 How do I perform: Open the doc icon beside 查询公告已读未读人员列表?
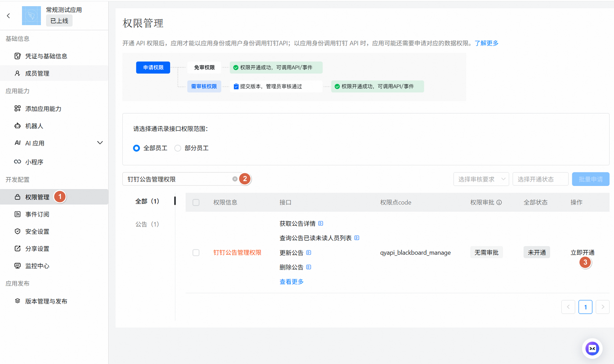pos(357,238)
